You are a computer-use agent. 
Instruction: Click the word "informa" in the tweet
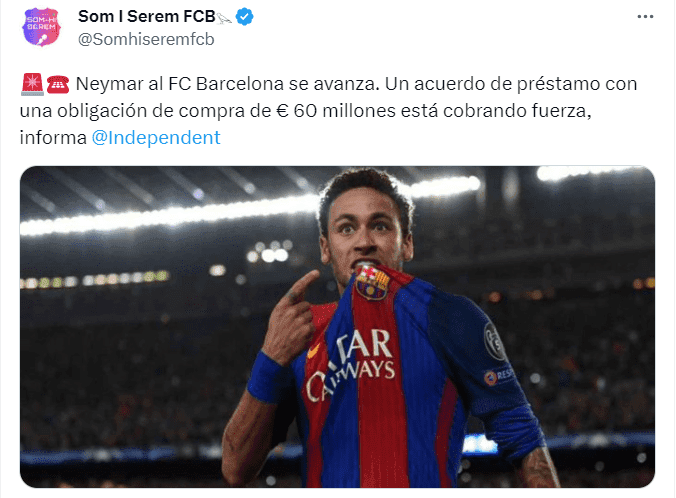53,138
